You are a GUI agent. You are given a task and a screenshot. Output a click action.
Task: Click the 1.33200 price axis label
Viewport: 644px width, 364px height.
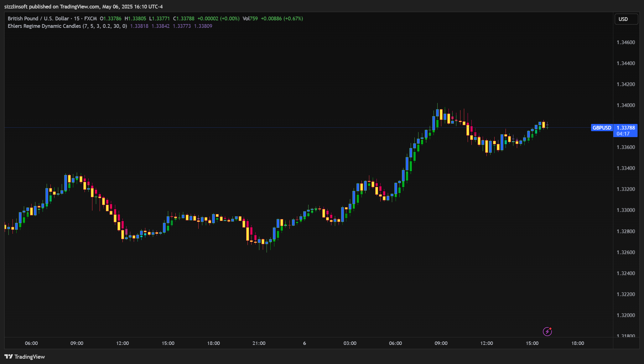coord(626,189)
